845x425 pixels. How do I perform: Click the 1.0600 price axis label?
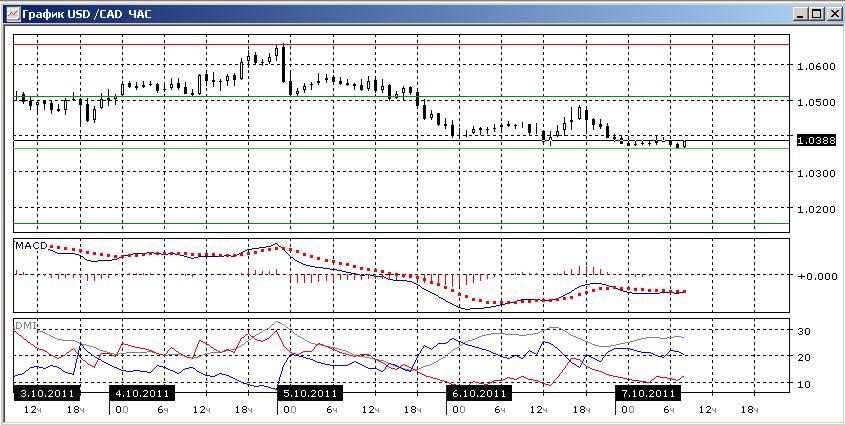pyautogui.click(x=815, y=66)
